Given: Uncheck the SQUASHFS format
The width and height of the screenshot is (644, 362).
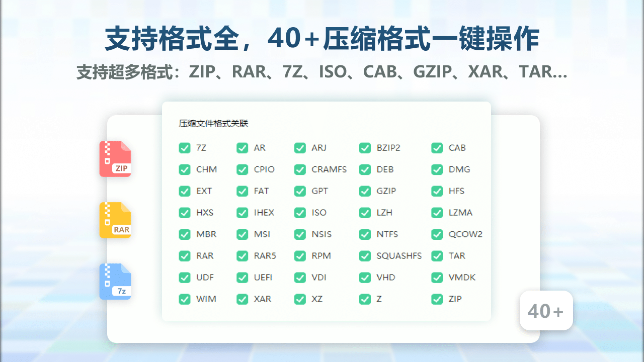Looking at the screenshot, I should [x=365, y=256].
